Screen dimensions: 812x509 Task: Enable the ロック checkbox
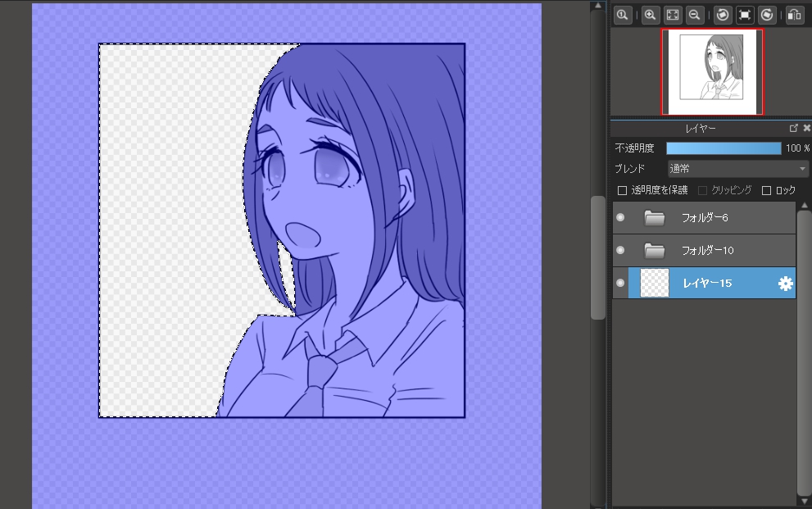[x=767, y=190]
